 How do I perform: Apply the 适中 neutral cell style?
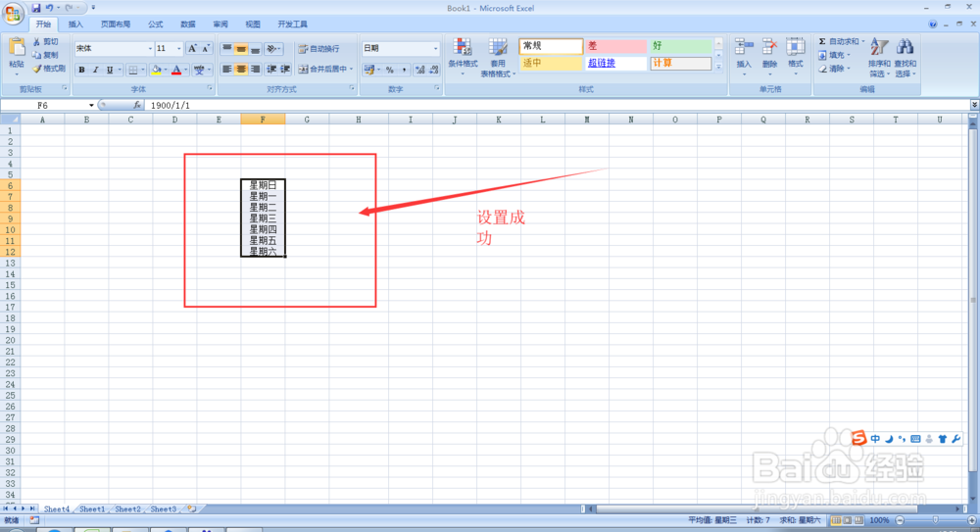pos(551,63)
